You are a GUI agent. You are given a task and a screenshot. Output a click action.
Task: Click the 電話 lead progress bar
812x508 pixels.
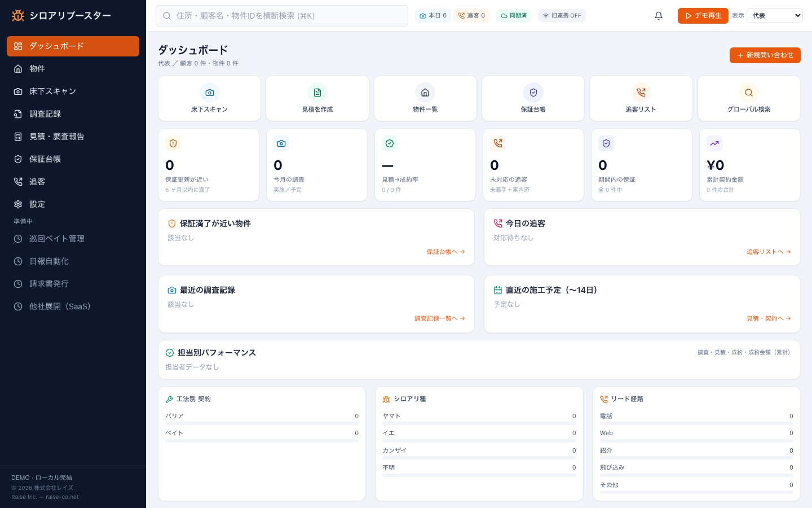tap(696, 423)
